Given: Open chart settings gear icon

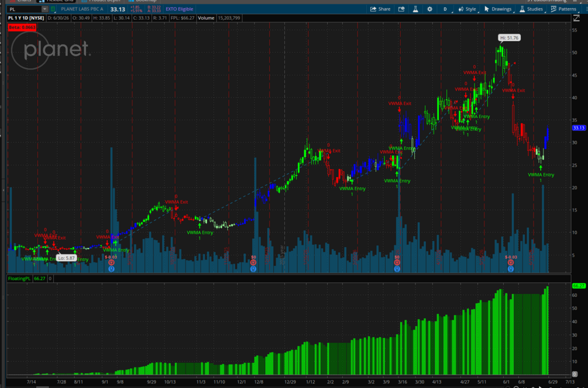Looking at the screenshot, I should (430, 9).
